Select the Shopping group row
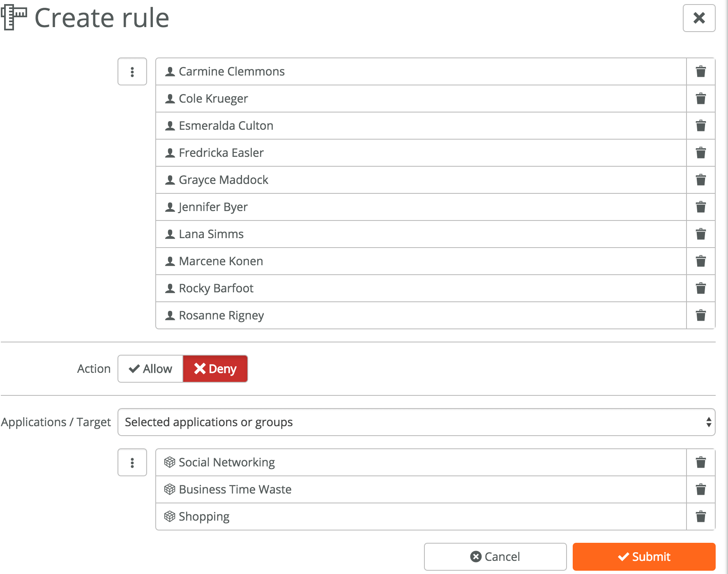The height and width of the screenshot is (574, 728). (x=421, y=517)
